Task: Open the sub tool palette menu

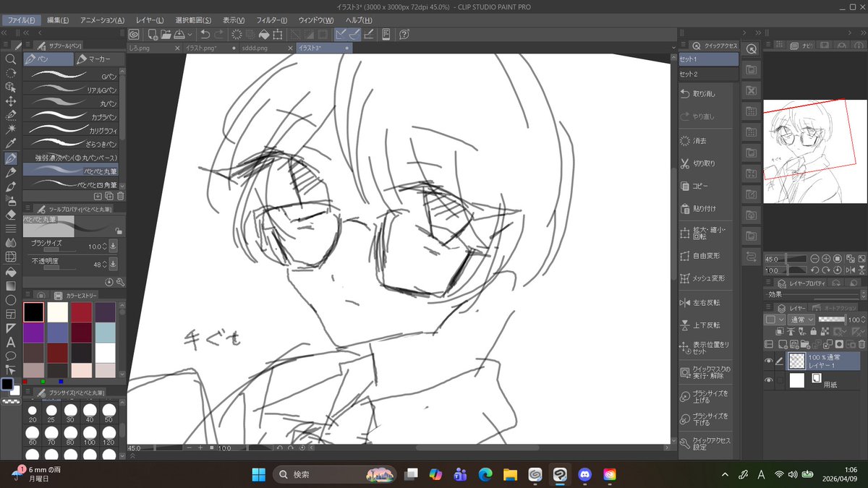Action: (x=27, y=45)
